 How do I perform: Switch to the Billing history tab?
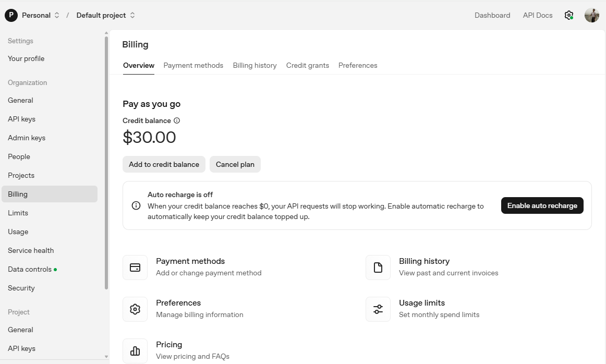pyautogui.click(x=254, y=65)
